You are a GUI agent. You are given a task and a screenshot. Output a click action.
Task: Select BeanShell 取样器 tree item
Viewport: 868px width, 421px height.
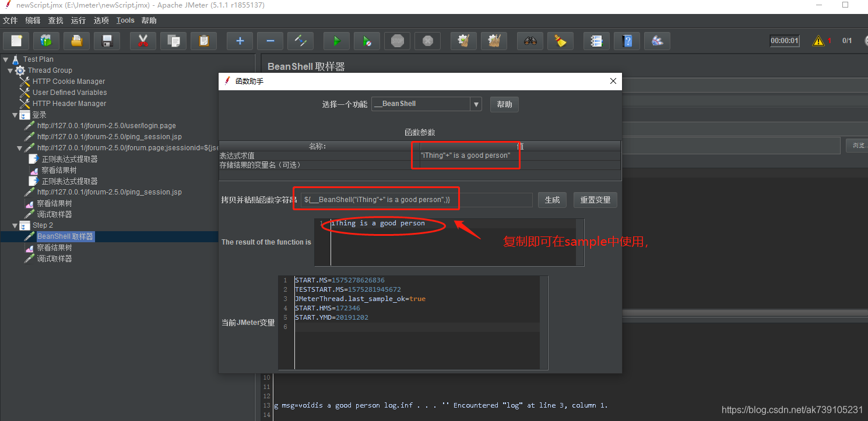point(65,236)
